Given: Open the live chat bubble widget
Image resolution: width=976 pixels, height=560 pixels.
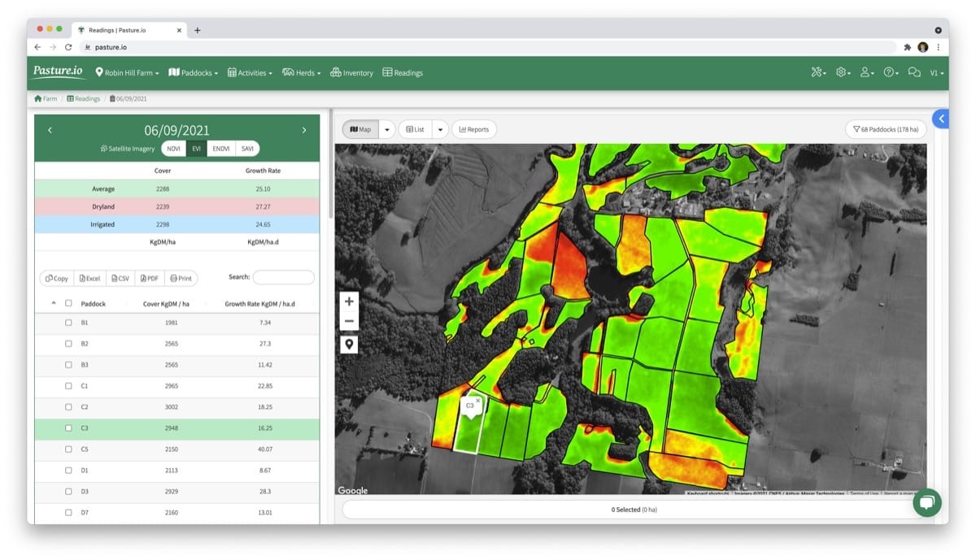Looking at the screenshot, I should (x=926, y=502).
